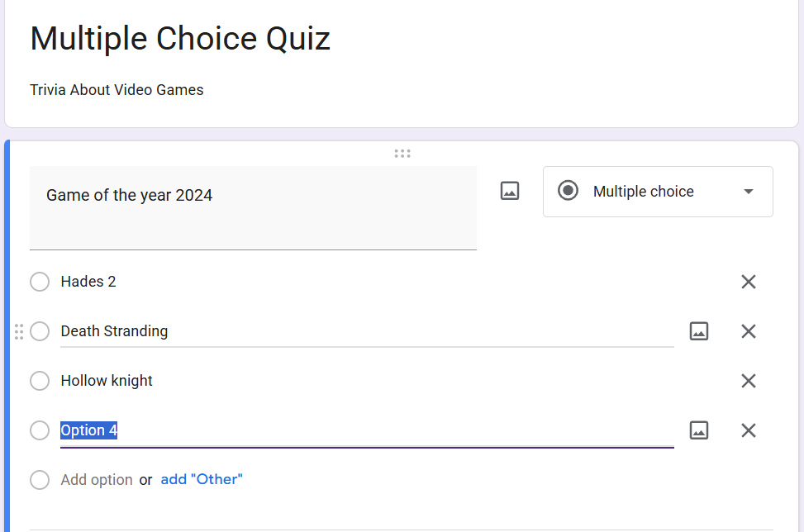Open the question type dropdown
Screen dimensions: 804x532
point(748,191)
